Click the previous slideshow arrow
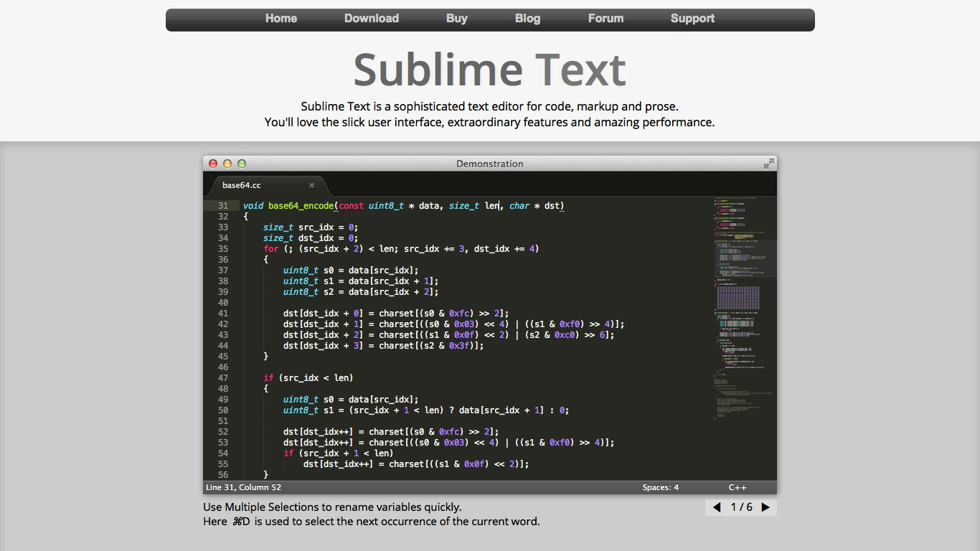 point(716,507)
